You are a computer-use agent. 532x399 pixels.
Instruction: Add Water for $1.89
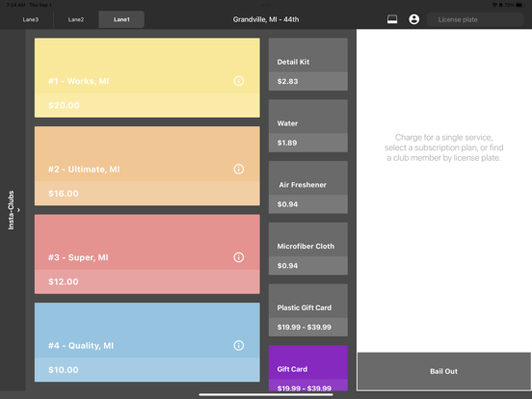tap(308, 126)
